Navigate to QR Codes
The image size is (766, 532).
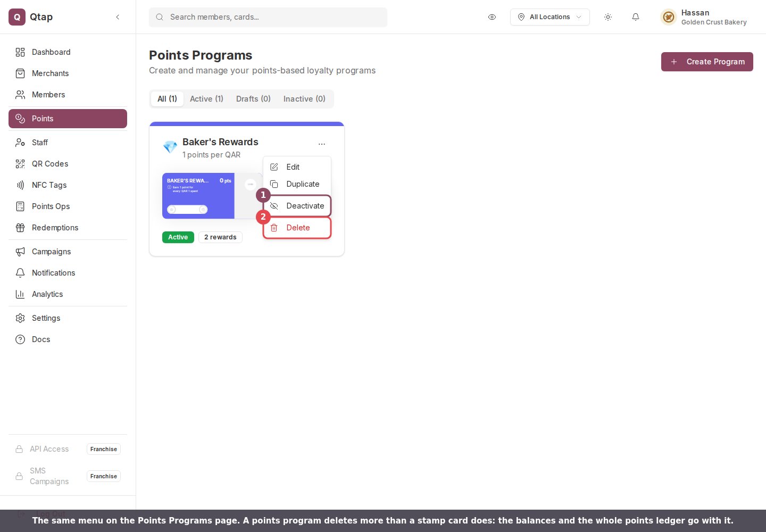click(x=68, y=164)
